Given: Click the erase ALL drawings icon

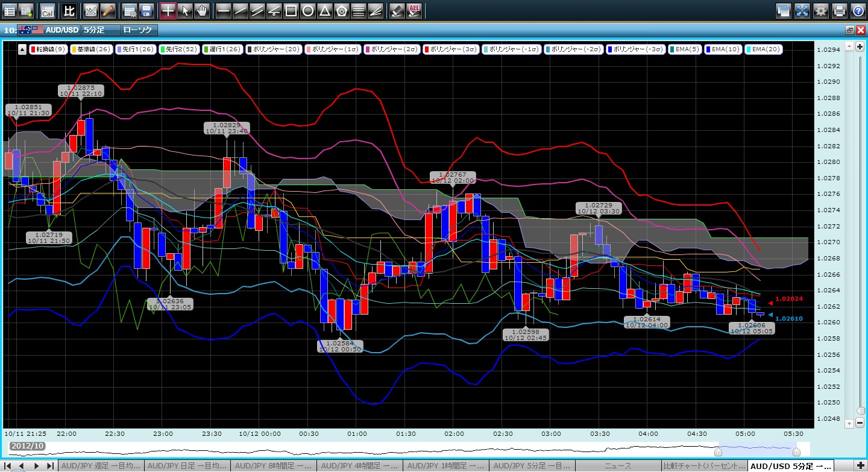Looking at the screenshot, I should pyautogui.click(x=414, y=10).
